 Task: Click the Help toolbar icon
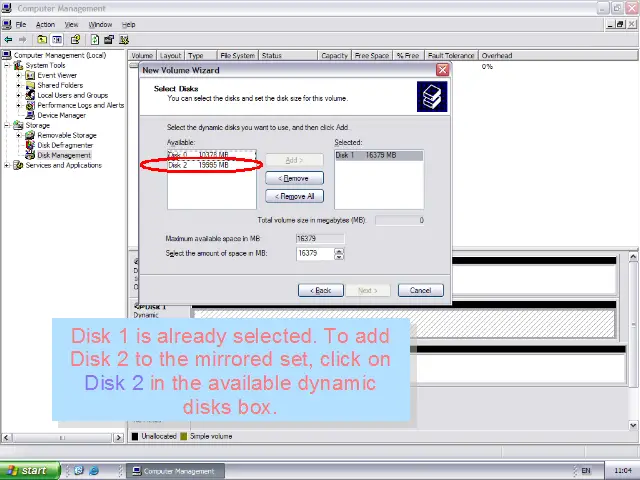point(75,40)
